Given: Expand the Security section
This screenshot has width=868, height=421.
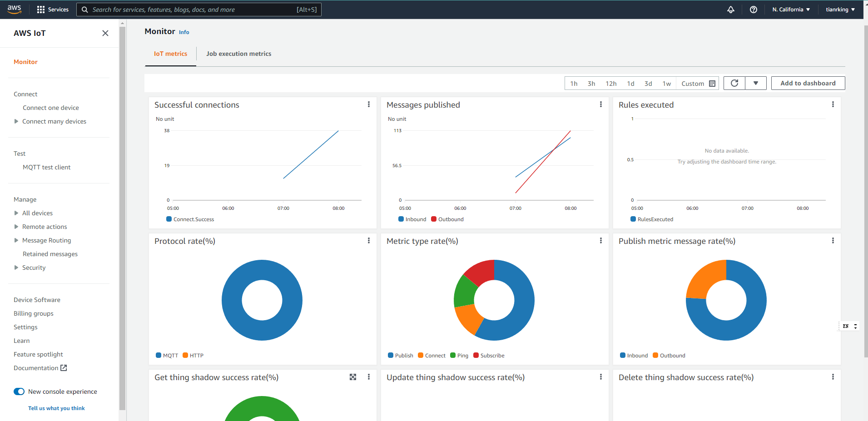Looking at the screenshot, I should pyautogui.click(x=16, y=267).
